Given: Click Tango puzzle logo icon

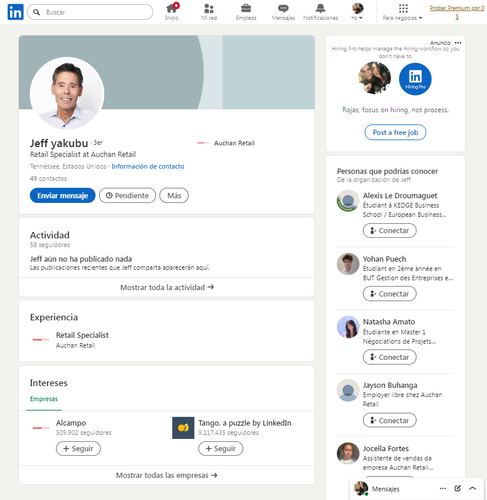Looking at the screenshot, I should tap(183, 428).
